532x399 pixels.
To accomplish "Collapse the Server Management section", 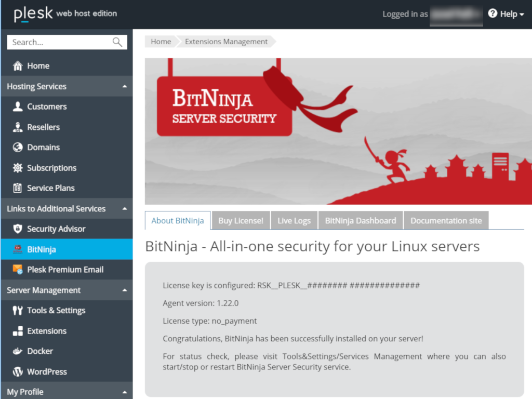I will pos(124,290).
